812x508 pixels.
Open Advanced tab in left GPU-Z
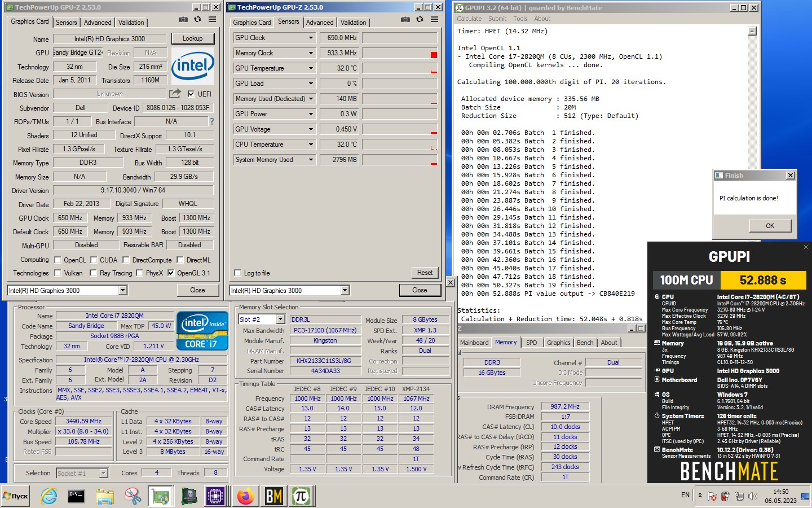click(x=98, y=23)
